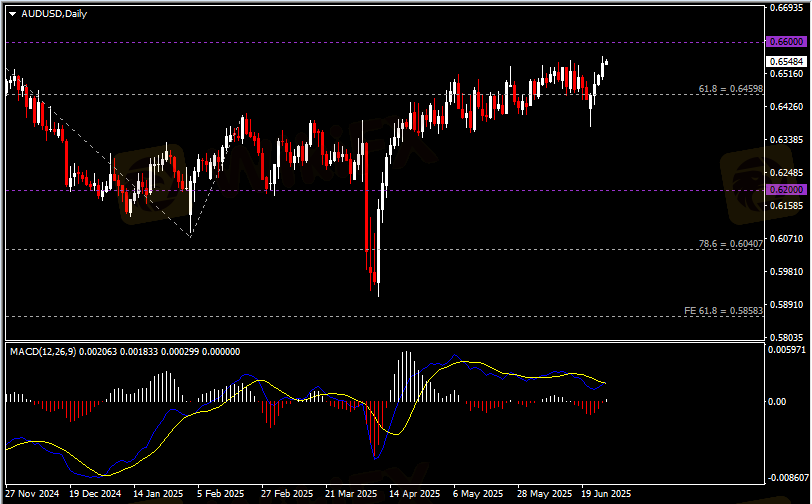The width and height of the screenshot is (812, 504).
Task: Click the 21 Mar 2025 date label
Action: pyautogui.click(x=351, y=494)
